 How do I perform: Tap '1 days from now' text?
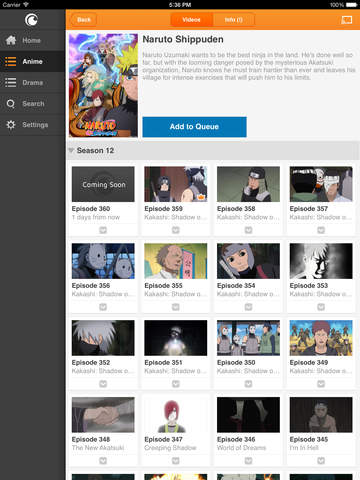tap(96, 217)
